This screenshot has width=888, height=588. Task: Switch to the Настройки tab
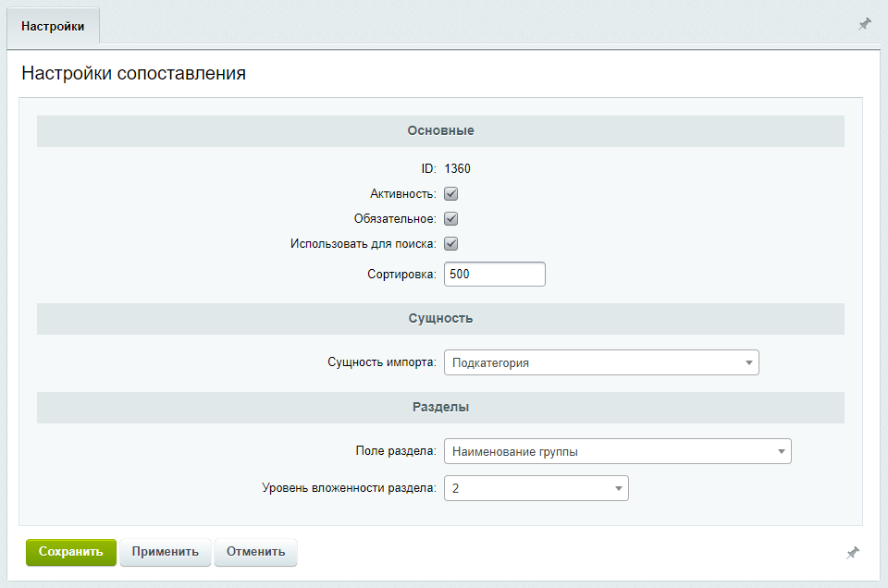(53, 26)
